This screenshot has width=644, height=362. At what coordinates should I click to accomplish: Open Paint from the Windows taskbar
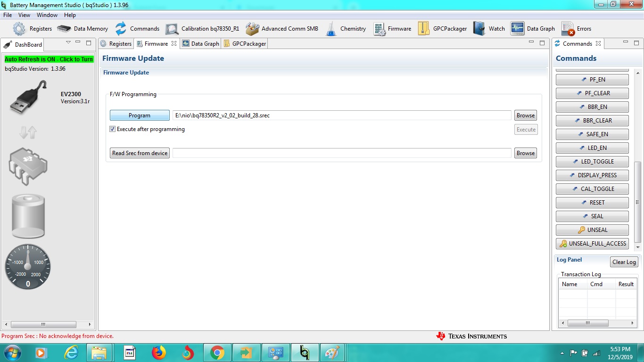pos(332,353)
